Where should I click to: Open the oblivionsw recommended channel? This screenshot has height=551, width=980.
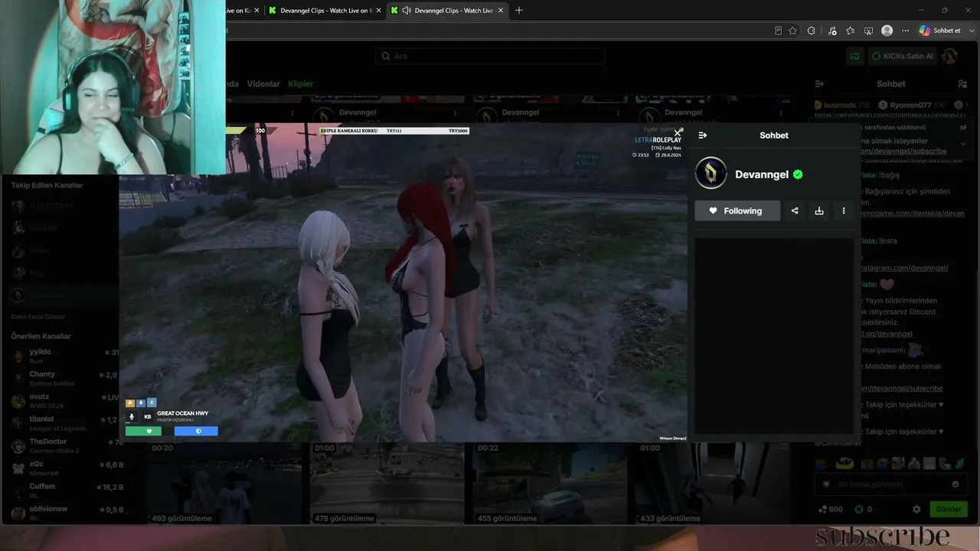(x=65, y=512)
